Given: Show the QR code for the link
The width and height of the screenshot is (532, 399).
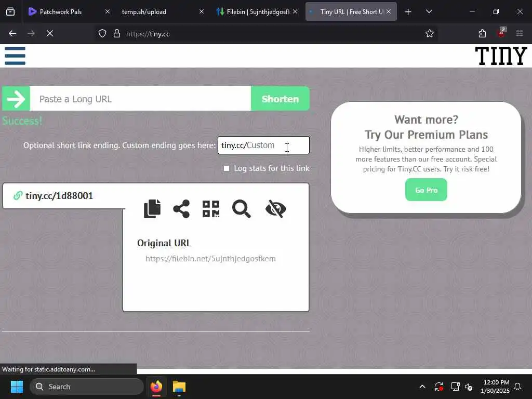Looking at the screenshot, I should [211, 209].
